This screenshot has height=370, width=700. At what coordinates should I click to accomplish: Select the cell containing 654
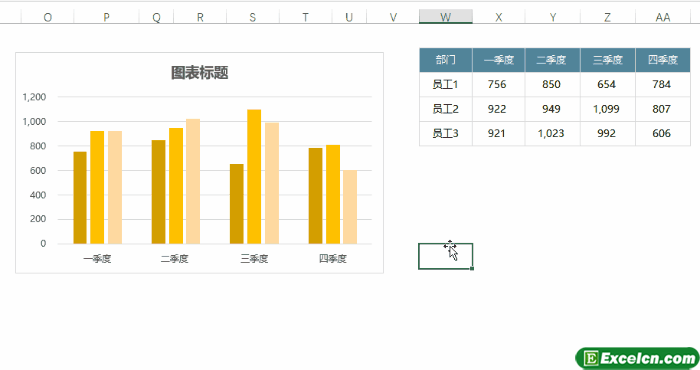[x=608, y=84]
